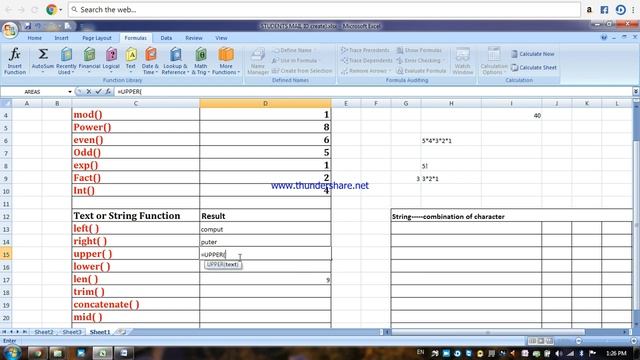Open the Logical functions library
This screenshot has width=640, height=360.
pos(111,60)
